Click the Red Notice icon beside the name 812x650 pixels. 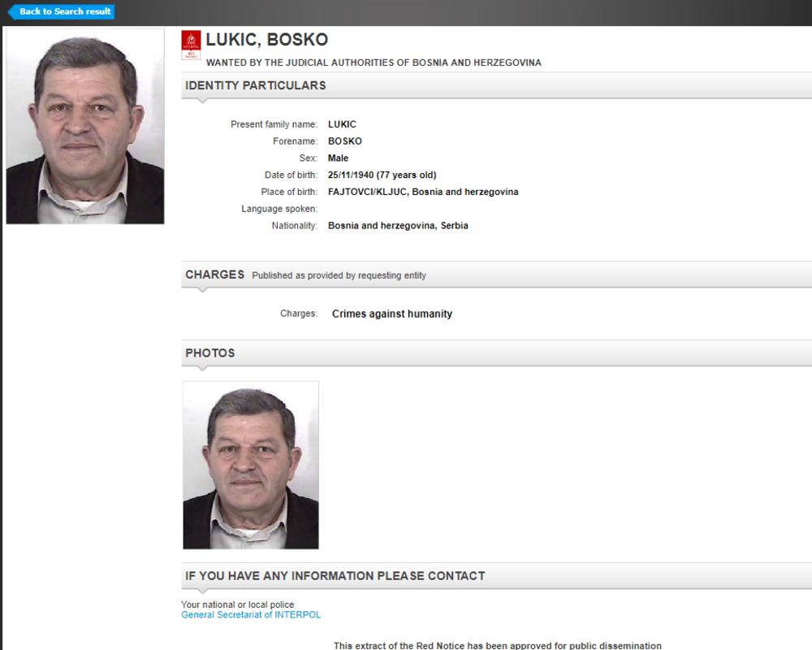pos(191,45)
